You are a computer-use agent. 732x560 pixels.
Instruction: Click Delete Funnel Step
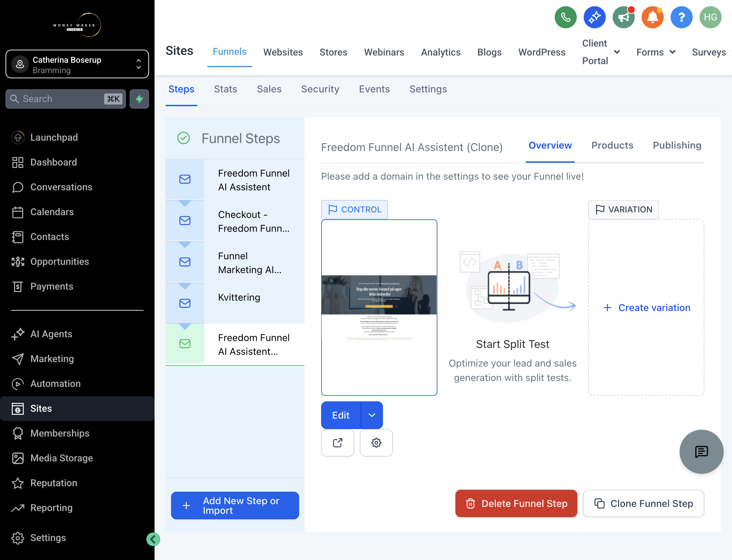coord(516,503)
